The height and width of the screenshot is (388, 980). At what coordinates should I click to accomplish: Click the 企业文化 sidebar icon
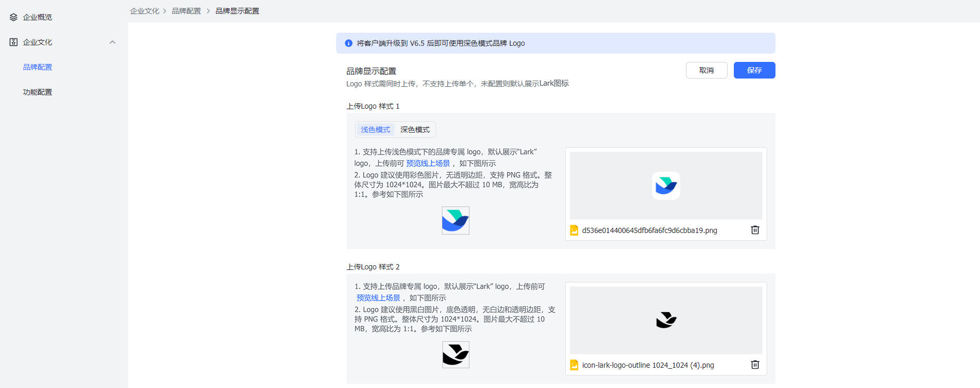click(14, 42)
